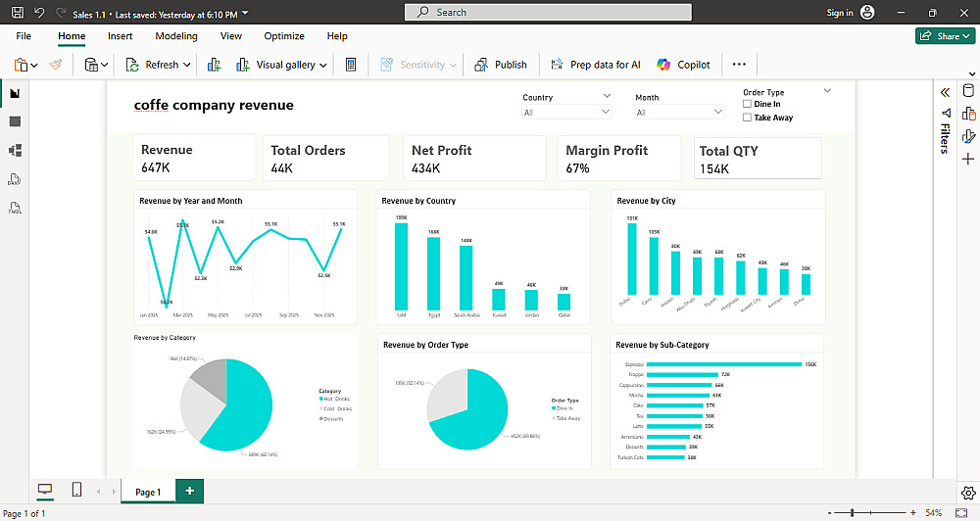This screenshot has height=521, width=980.
Task: Open the File menu
Action: pos(24,36)
